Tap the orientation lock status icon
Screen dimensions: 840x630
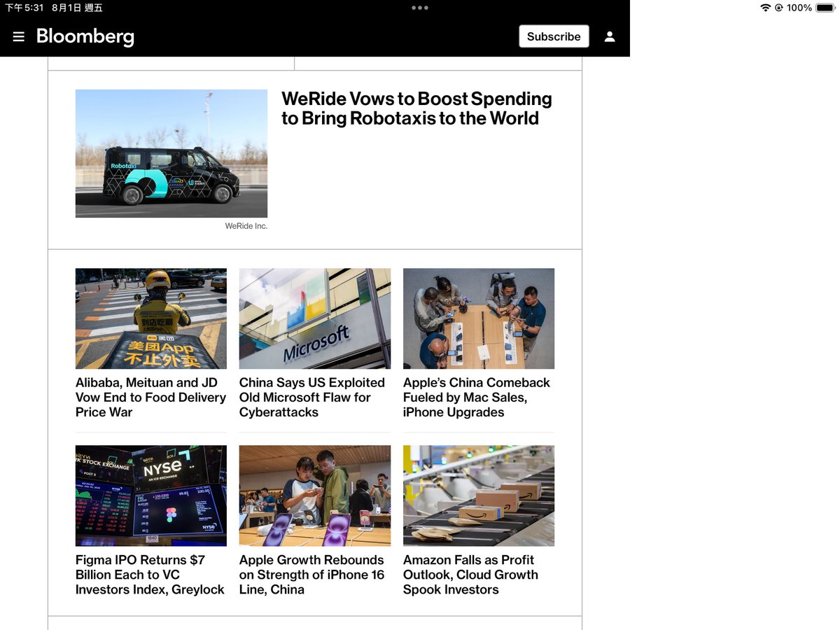pos(778,8)
